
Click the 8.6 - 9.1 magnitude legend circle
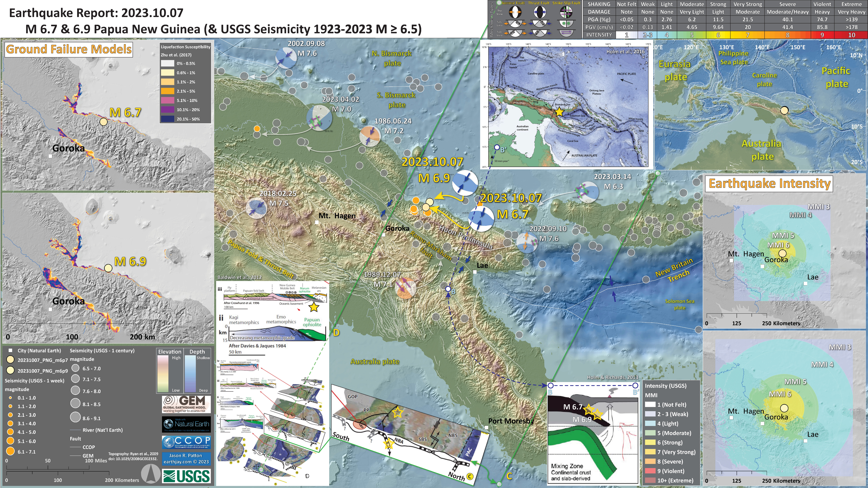click(76, 417)
